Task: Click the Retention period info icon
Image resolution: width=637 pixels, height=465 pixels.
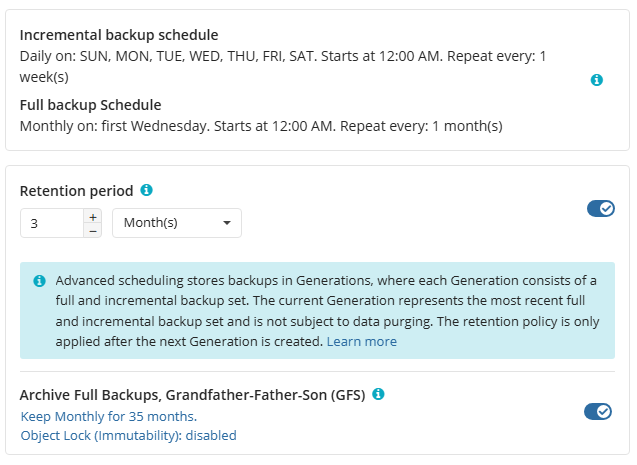Action: [x=146, y=190]
